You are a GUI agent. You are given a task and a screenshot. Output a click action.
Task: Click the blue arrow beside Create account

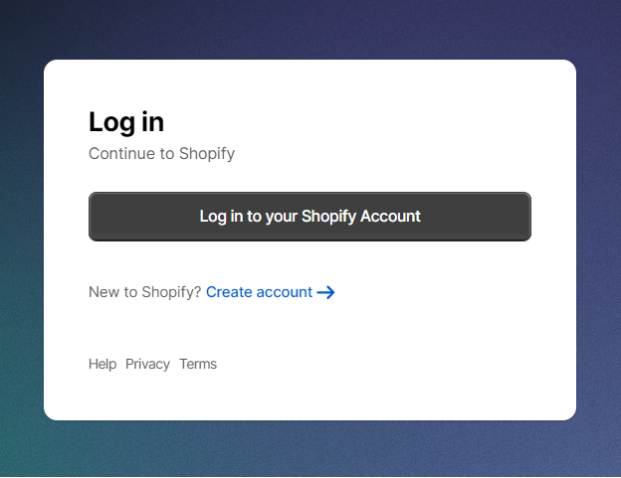tap(326, 292)
